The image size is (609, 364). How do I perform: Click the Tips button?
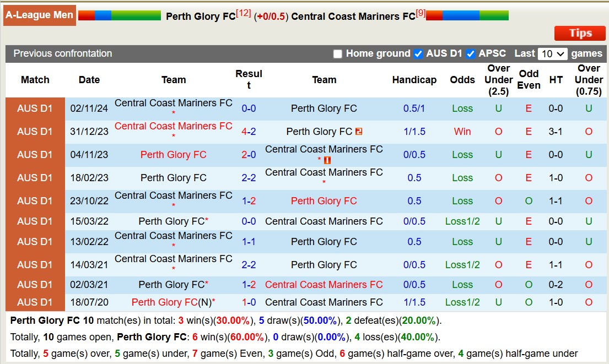(580, 33)
